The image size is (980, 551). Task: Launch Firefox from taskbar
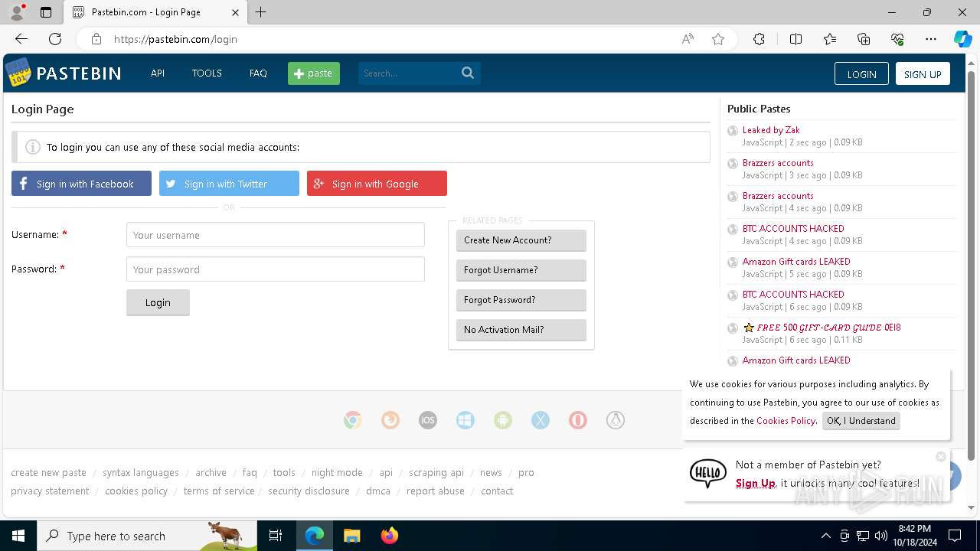(x=389, y=536)
